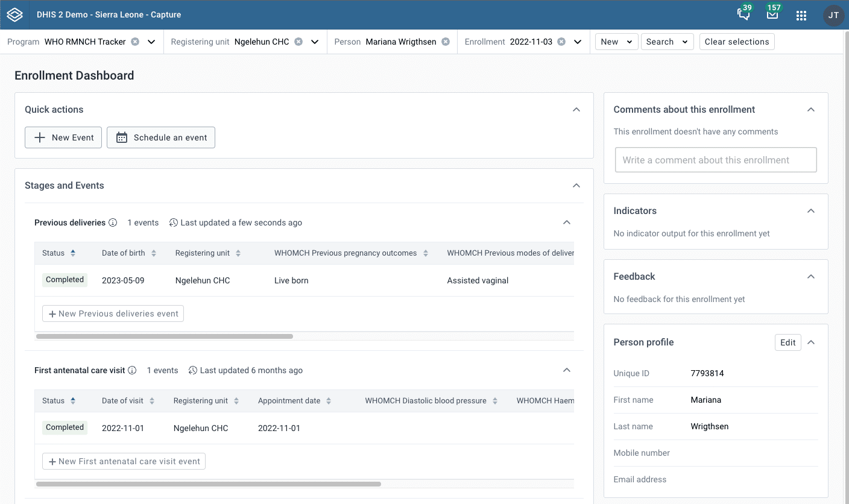The image size is (849, 504).
Task: Open the Registering unit dropdown chevron
Action: (x=315, y=42)
